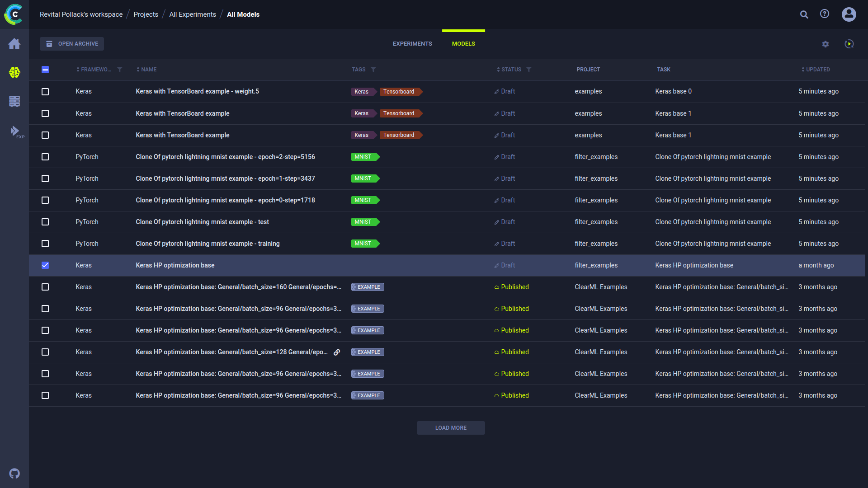Open GitHub link icon at sidebar bottom

tap(14, 474)
